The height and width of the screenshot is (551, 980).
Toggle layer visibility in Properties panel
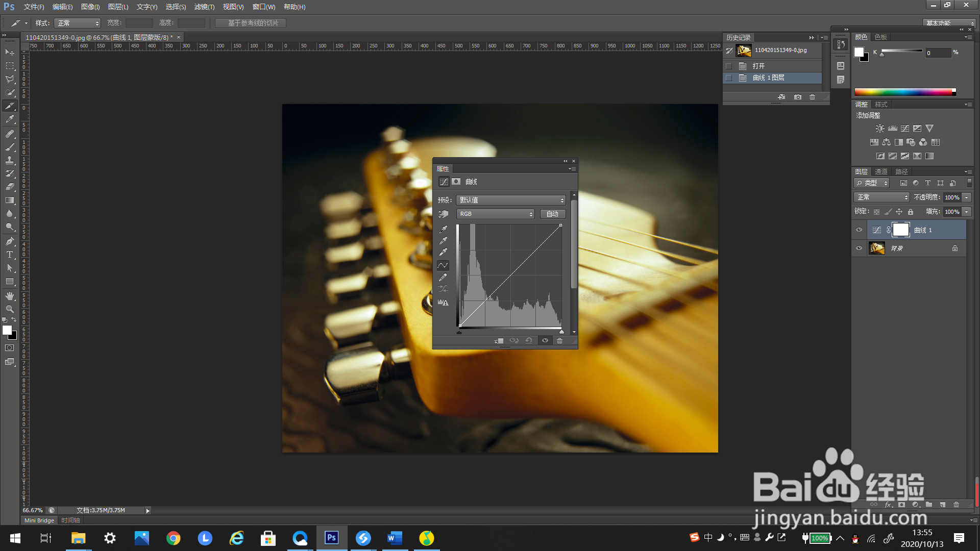pyautogui.click(x=545, y=341)
